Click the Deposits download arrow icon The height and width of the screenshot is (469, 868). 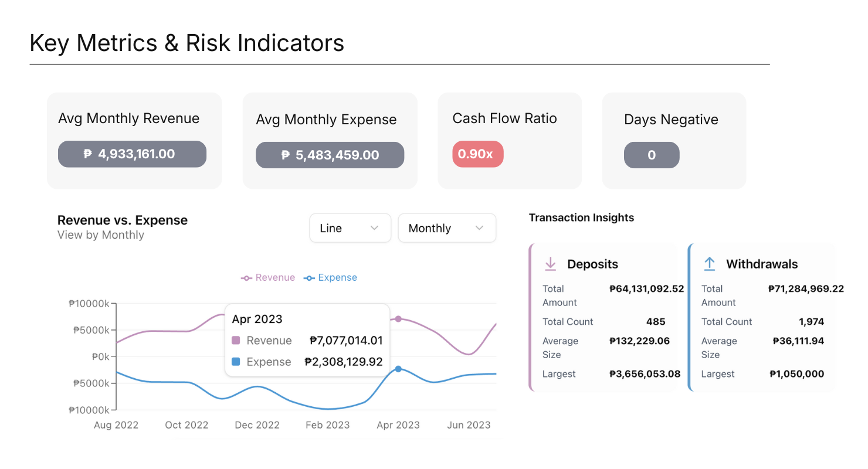click(550, 264)
